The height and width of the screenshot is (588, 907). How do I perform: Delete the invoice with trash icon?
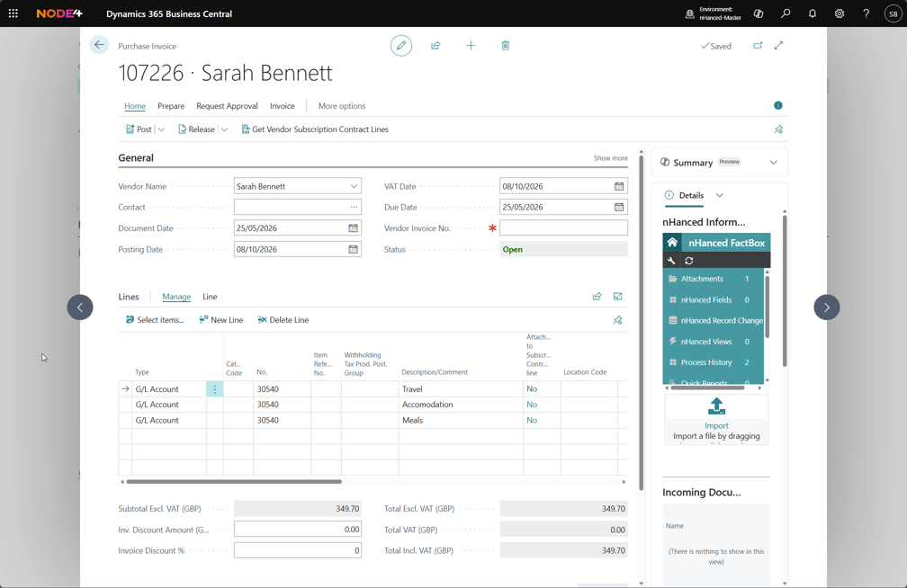pyautogui.click(x=505, y=46)
